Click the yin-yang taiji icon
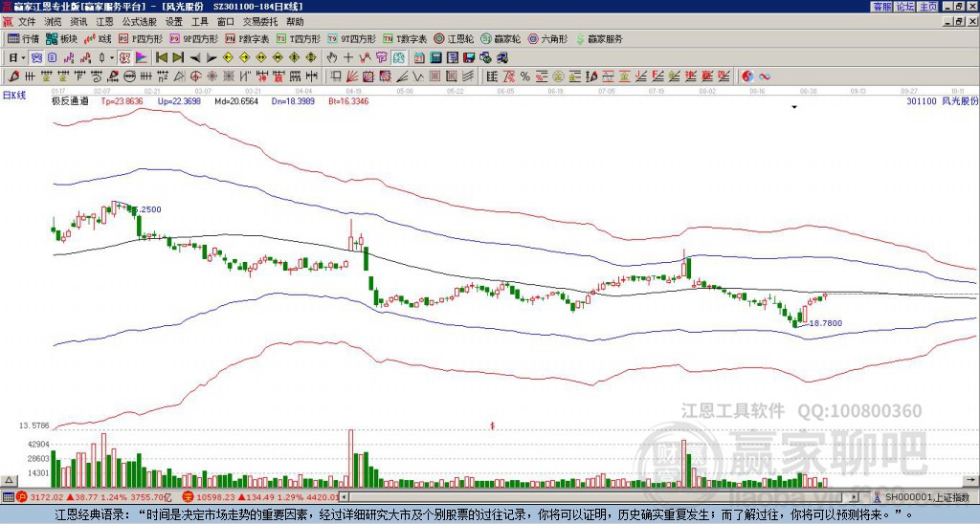The height and width of the screenshot is (524, 980). tap(747, 76)
